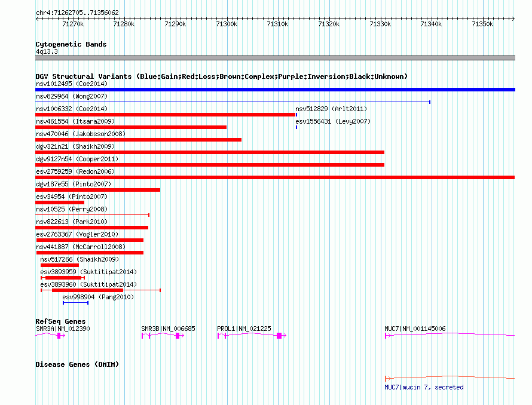Click the 71270k ruler position
The image size is (532, 405).
click(x=73, y=24)
